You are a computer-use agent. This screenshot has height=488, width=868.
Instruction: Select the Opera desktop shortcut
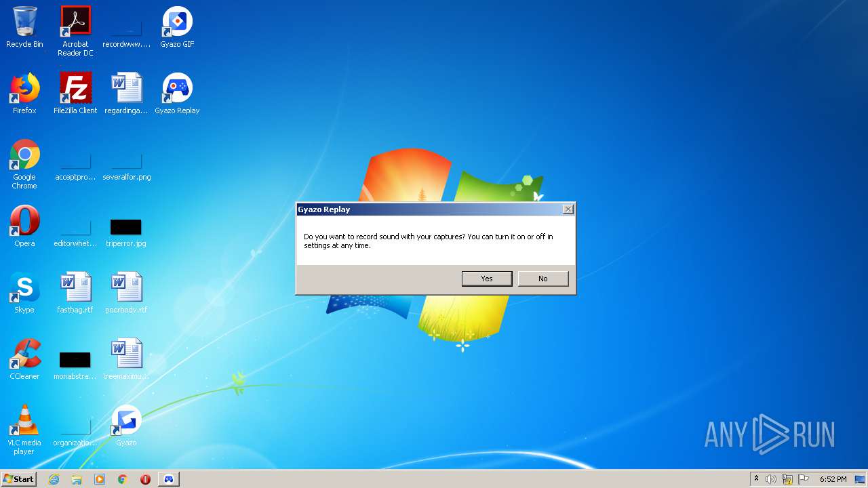pyautogui.click(x=24, y=226)
